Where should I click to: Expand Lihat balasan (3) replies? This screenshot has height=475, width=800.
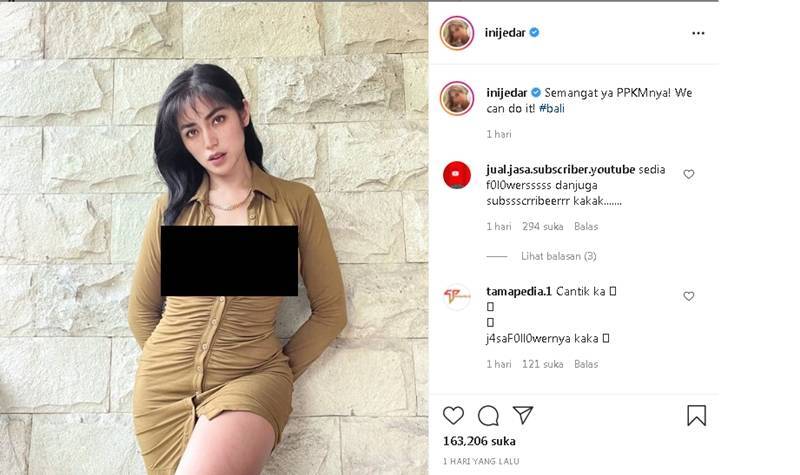(559, 256)
